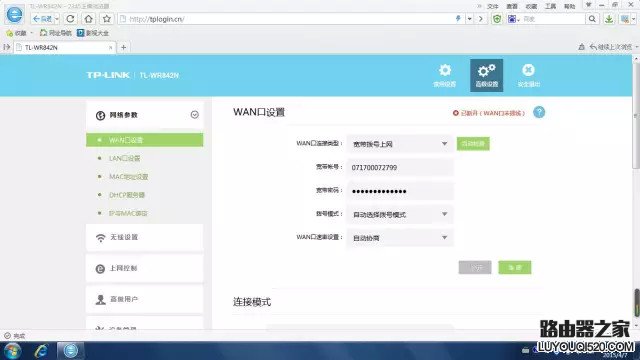Open 影视大全 bookmark in favorites bar
Image resolution: width=640 pixels, height=360 pixels.
pos(93,33)
